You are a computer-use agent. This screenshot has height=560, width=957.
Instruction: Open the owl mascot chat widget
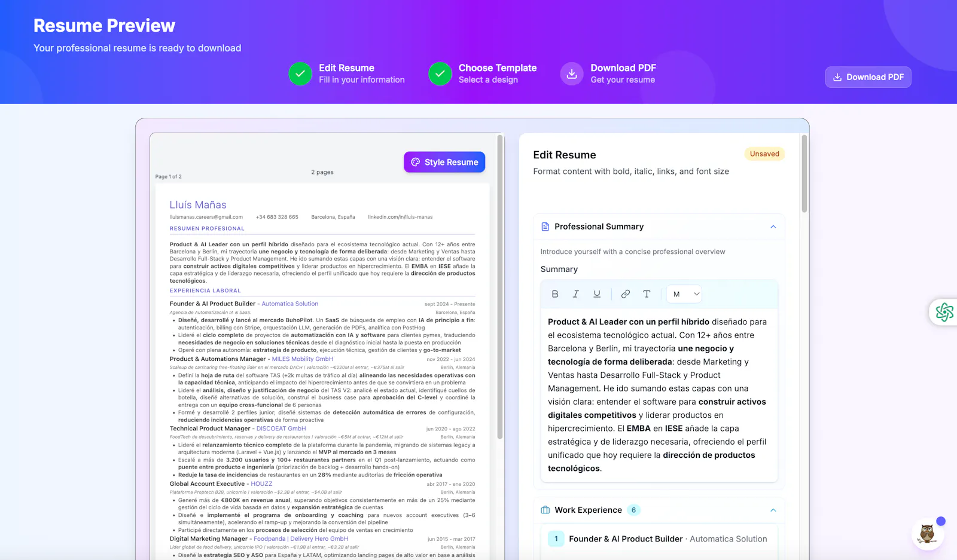pyautogui.click(x=928, y=533)
